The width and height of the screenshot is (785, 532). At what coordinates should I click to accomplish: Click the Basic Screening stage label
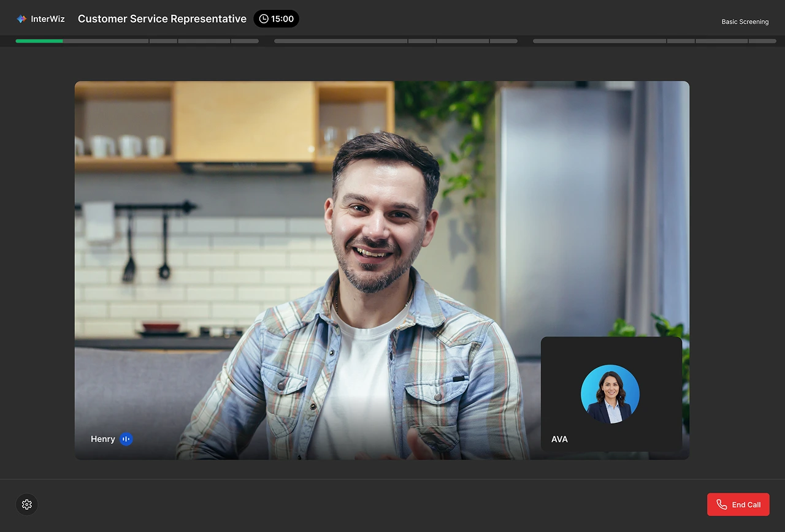pyautogui.click(x=745, y=21)
